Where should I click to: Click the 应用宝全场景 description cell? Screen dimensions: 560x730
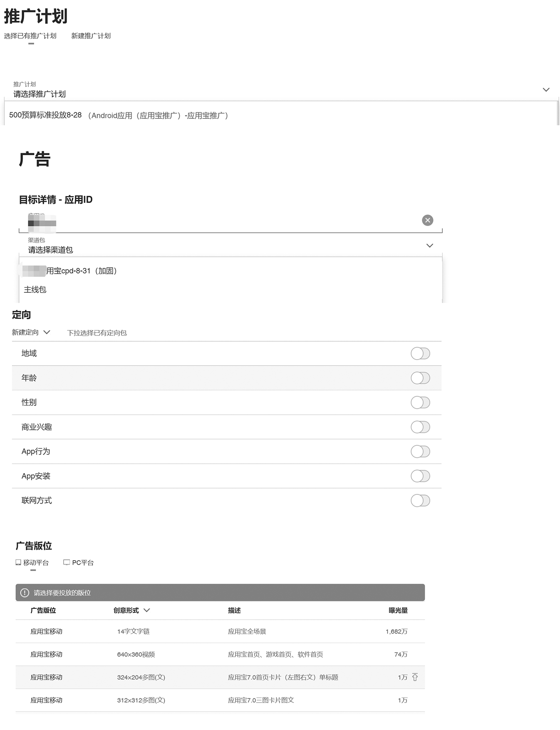point(247,631)
